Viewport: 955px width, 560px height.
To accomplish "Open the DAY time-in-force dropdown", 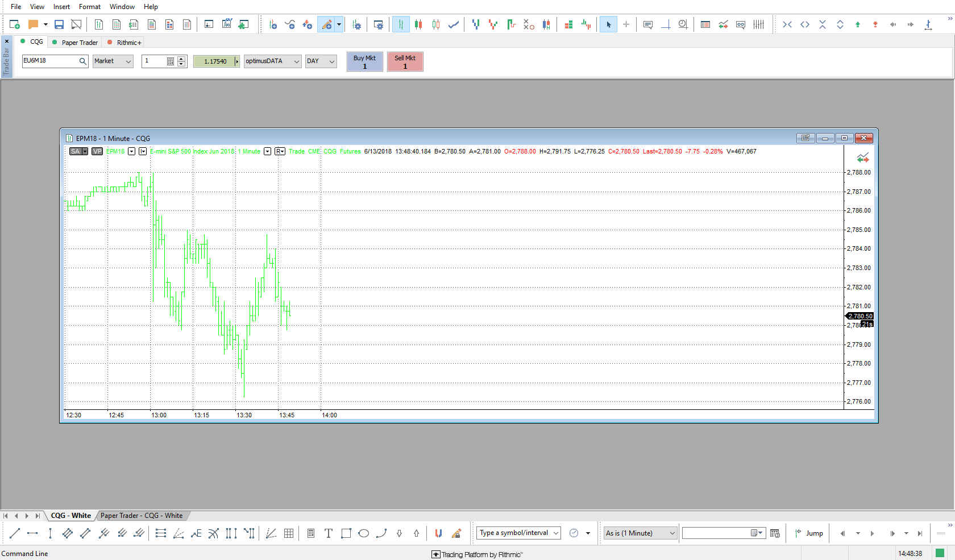I will click(321, 61).
